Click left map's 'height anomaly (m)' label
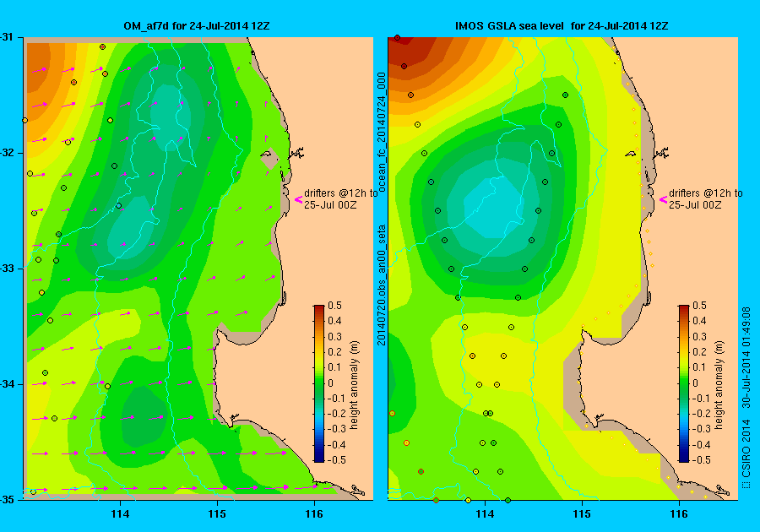 pyautogui.click(x=355, y=385)
